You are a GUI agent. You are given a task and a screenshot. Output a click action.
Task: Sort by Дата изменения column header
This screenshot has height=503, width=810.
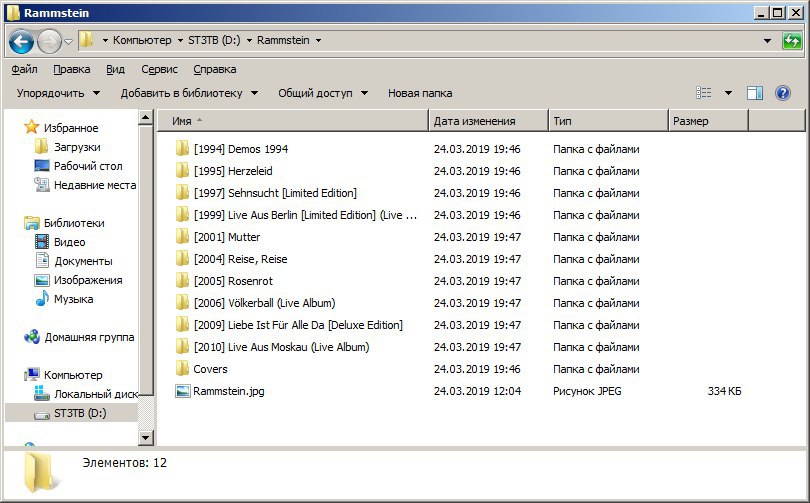[x=488, y=121]
